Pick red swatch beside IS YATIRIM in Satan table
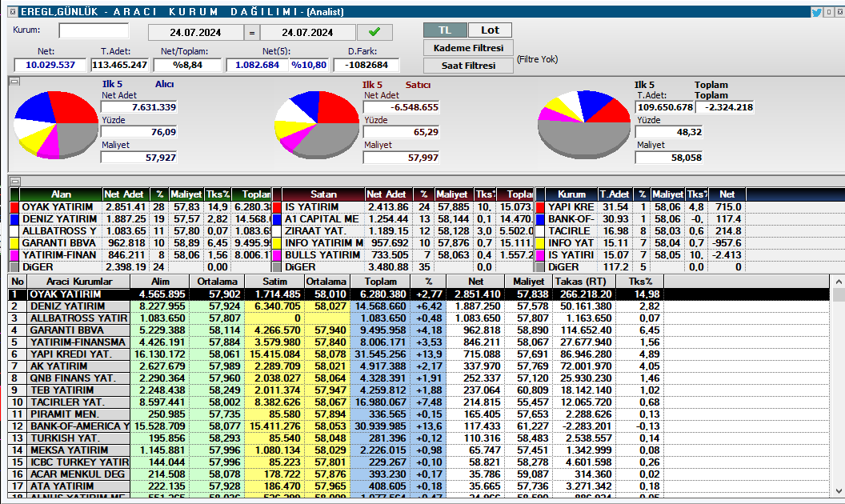 tap(277, 207)
